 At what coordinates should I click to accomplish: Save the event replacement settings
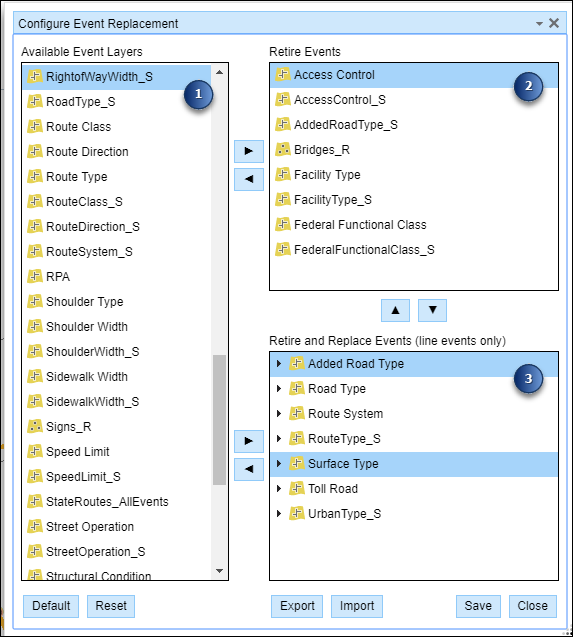pos(478,606)
